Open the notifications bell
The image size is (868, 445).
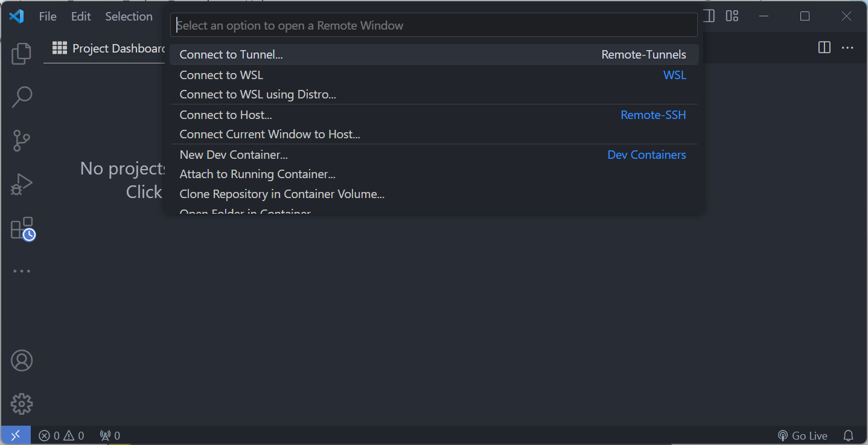tap(848, 435)
